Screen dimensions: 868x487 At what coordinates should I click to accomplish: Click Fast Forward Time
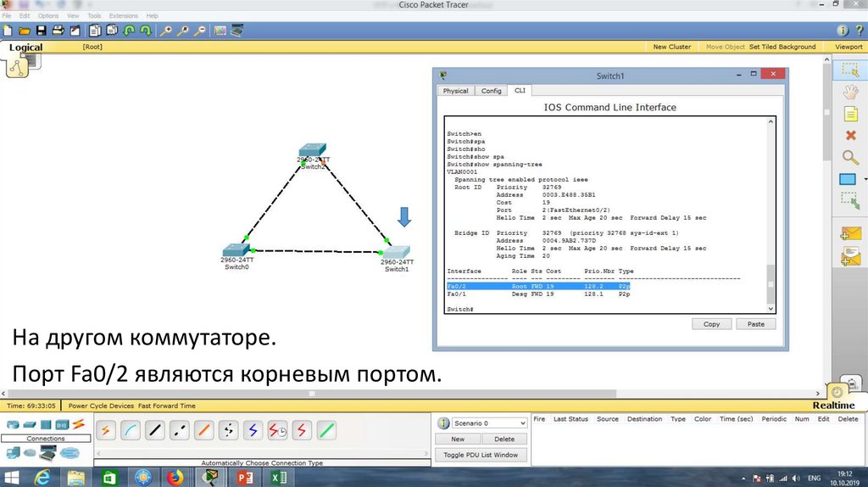pos(167,406)
